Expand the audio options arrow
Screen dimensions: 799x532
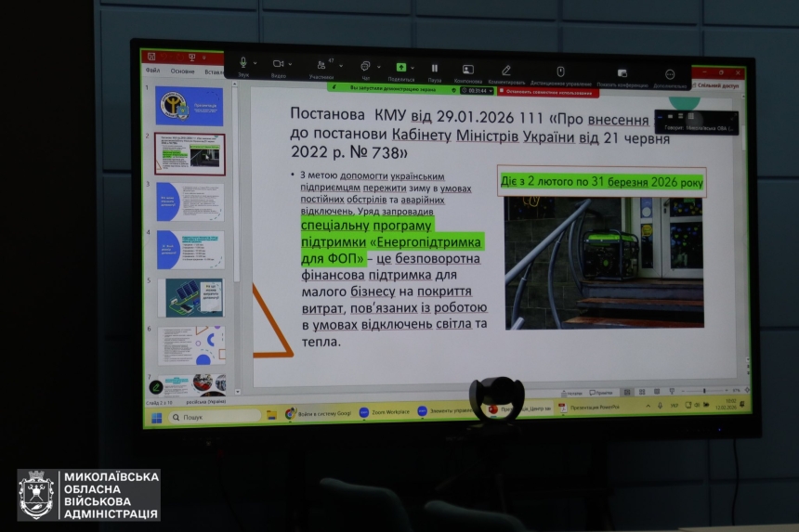tap(256, 64)
